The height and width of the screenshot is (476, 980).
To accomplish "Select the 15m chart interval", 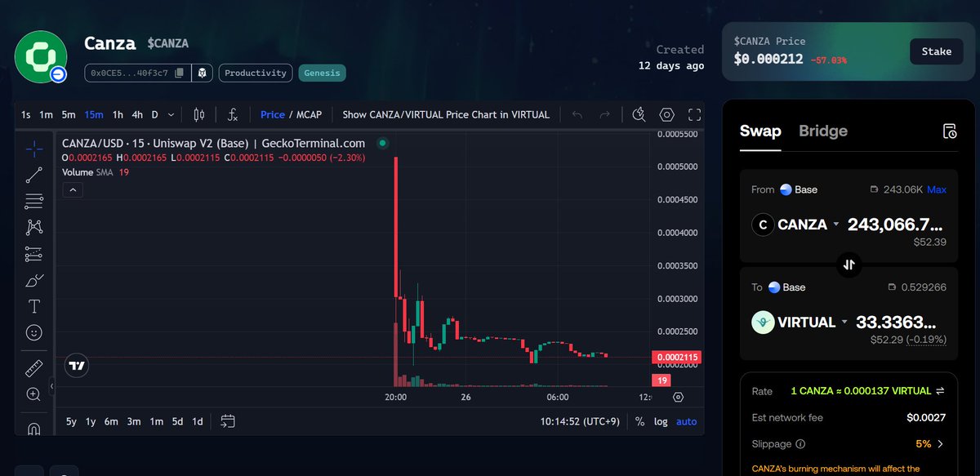I will 94,115.
